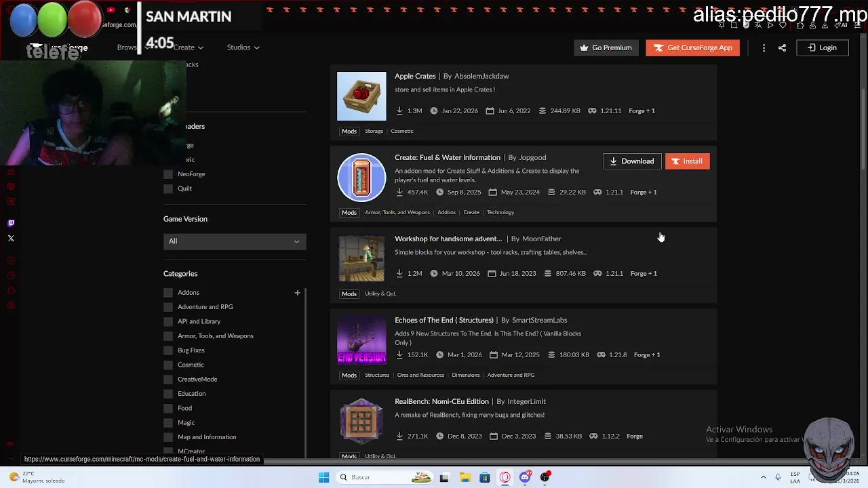Open the Windows Start menu
Screen dimensions: 868x488
point(323,477)
